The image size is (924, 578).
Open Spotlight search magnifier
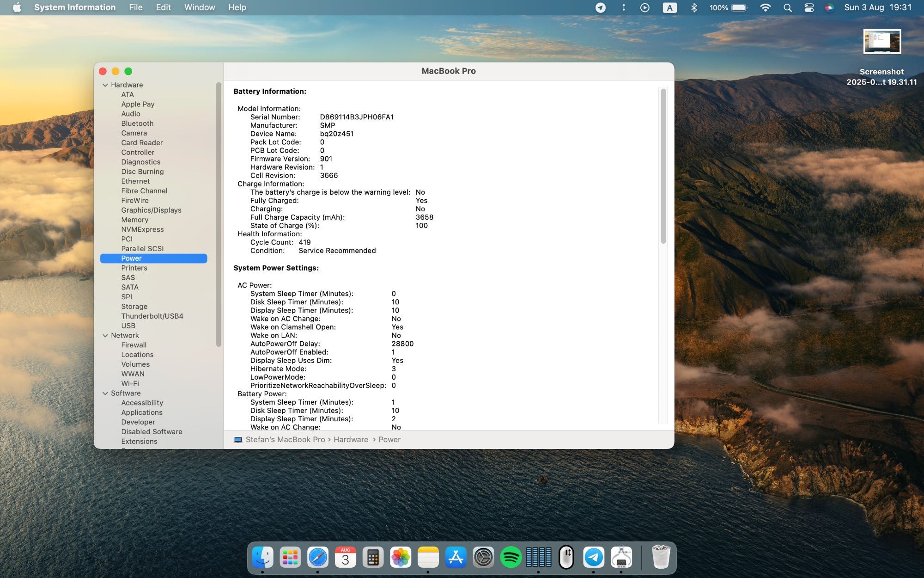[x=788, y=7]
